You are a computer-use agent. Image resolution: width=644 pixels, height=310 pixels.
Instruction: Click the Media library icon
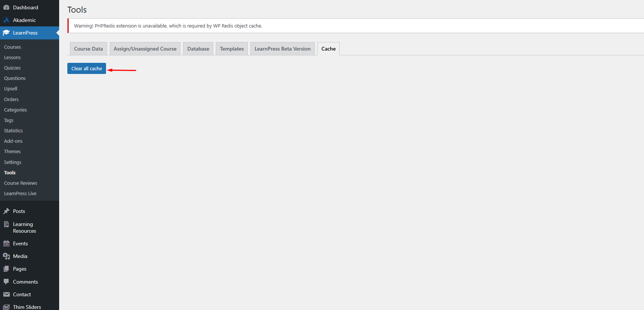6,256
